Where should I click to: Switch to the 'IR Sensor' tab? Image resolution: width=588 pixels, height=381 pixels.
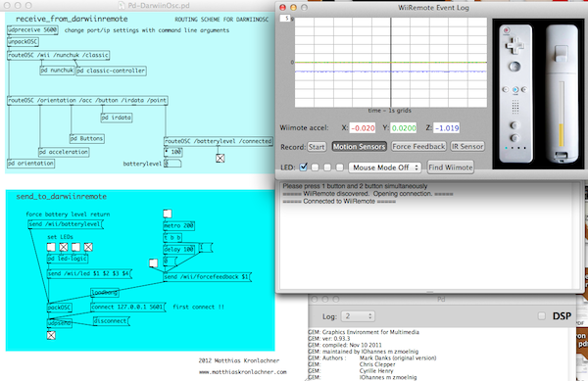(467, 147)
